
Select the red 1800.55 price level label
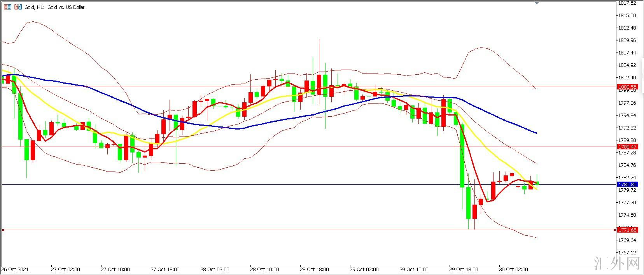[x=627, y=87]
